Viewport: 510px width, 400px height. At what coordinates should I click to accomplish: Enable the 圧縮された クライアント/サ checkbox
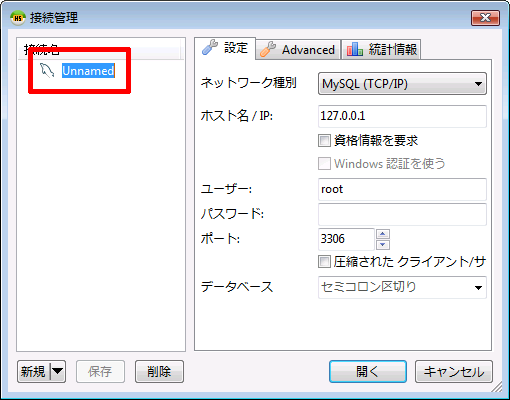tap(324, 262)
